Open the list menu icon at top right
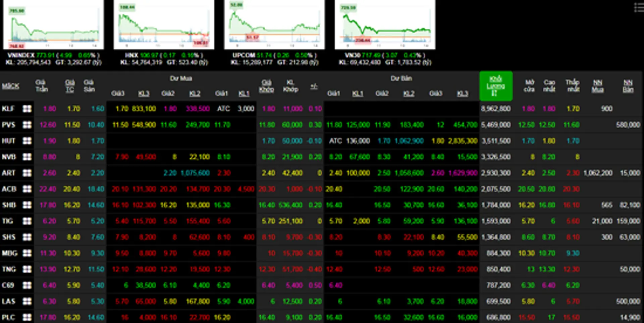Image resolution: width=644 pixels, height=323 pixels. click(639, 7)
